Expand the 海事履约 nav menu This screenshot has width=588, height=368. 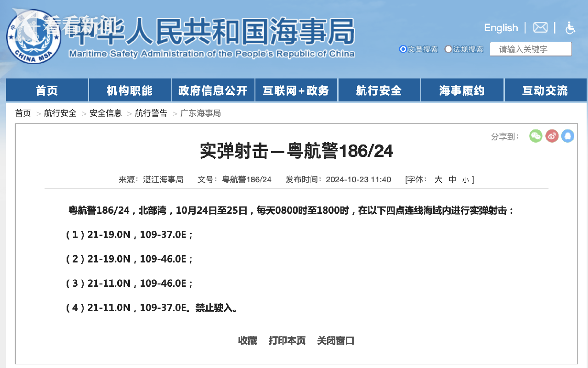pos(462,90)
